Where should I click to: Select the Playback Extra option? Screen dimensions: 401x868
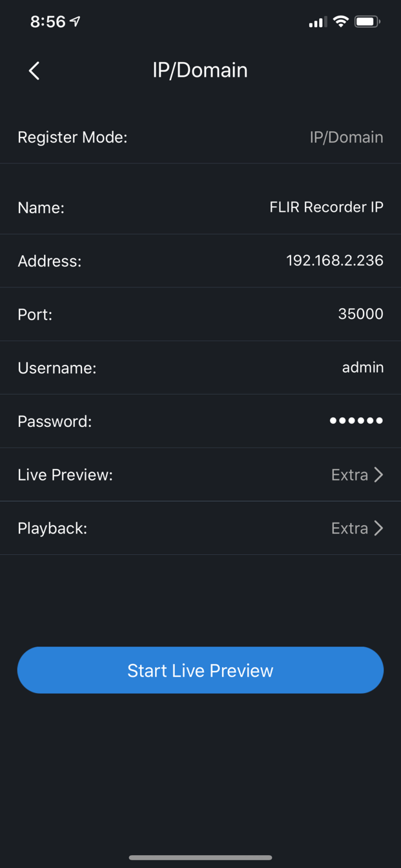click(x=349, y=528)
